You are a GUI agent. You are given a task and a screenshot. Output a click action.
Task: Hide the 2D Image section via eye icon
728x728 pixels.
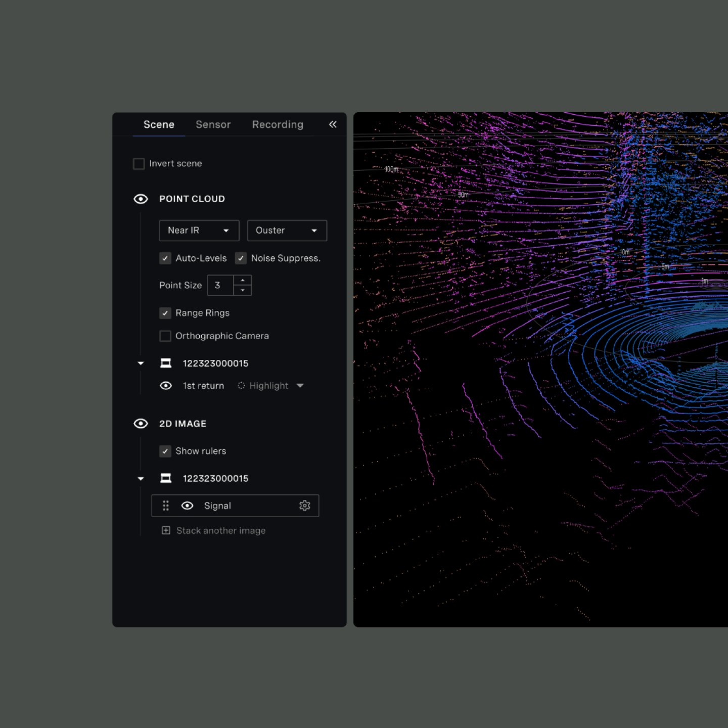[141, 424]
